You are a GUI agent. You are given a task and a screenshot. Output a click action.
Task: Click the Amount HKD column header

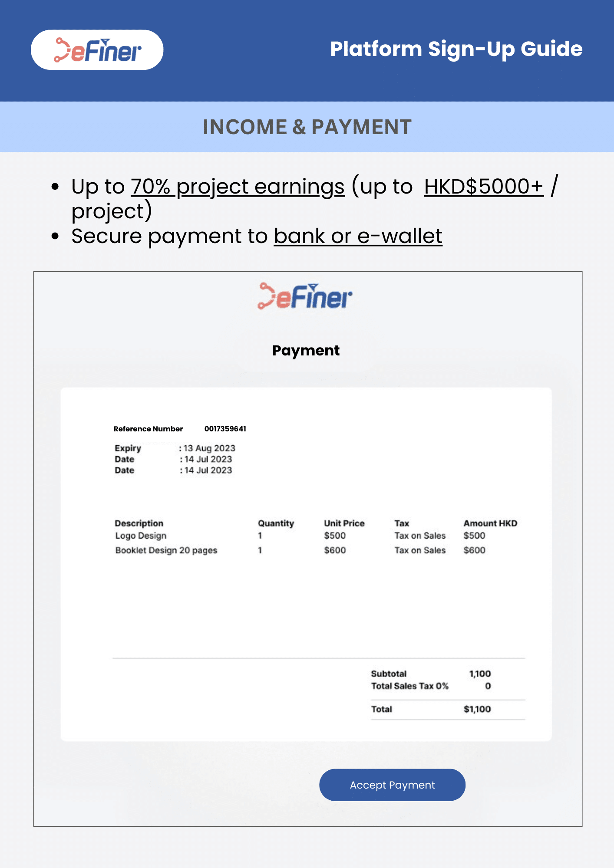tap(490, 523)
